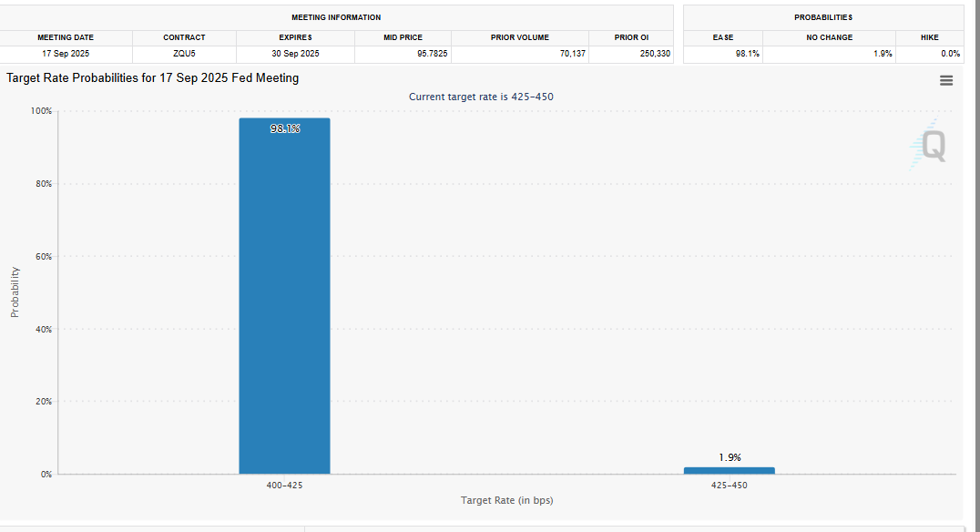The height and width of the screenshot is (532, 980).
Task: Click the 0.0% hike probability cell
Action: (950, 54)
